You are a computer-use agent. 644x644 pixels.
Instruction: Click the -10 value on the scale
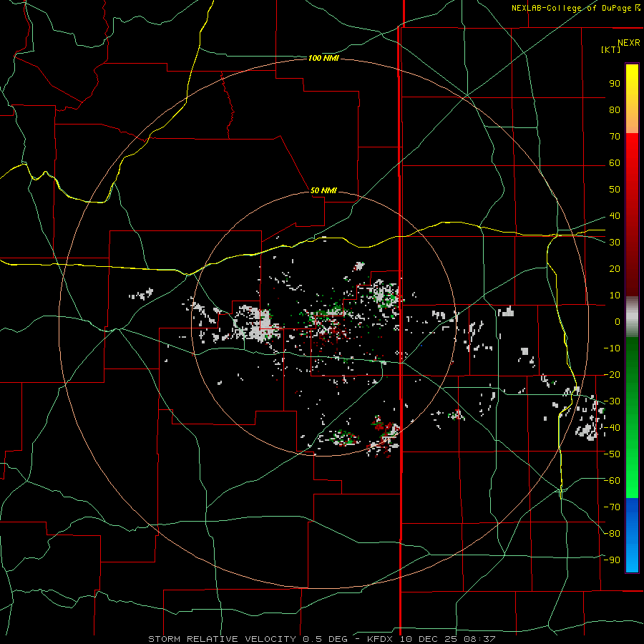[x=612, y=348]
